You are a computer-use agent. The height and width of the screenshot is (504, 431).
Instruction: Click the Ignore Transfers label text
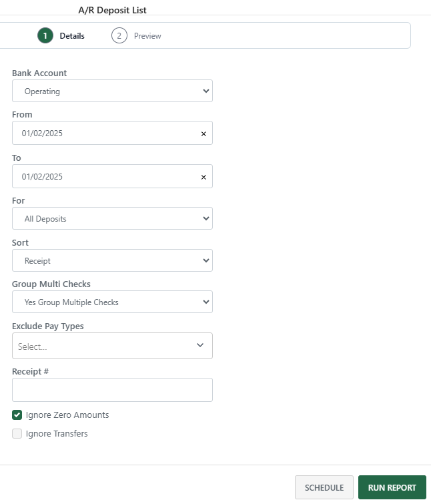pyautogui.click(x=57, y=433)
